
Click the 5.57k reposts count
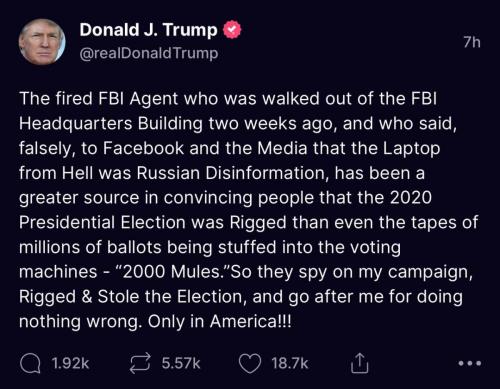(181, 363)
